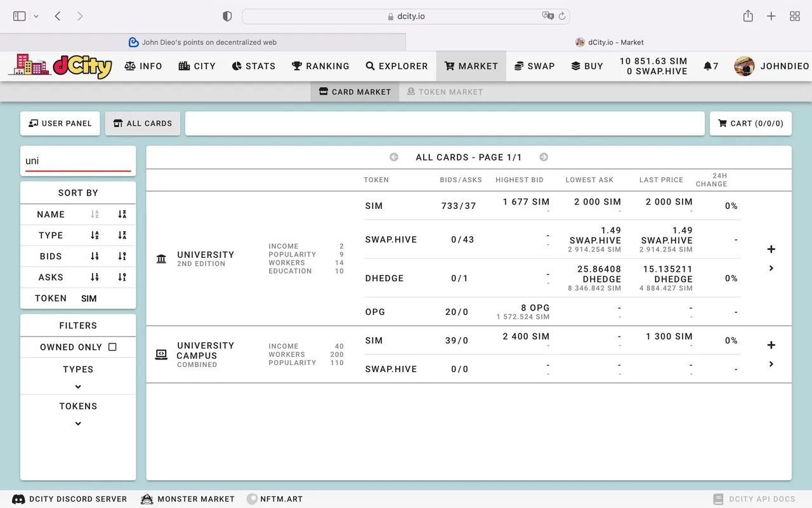Expand University card details chevron

[771, 269]
